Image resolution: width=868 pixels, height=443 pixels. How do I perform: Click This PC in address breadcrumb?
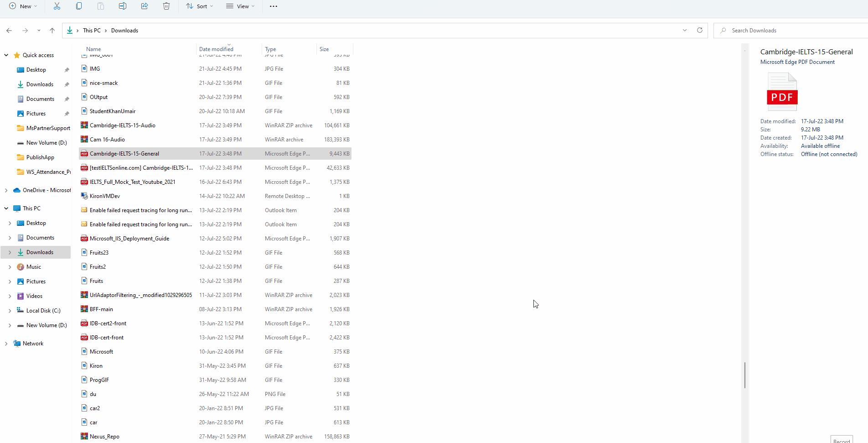pyautogui.click(x=92, y=31)
